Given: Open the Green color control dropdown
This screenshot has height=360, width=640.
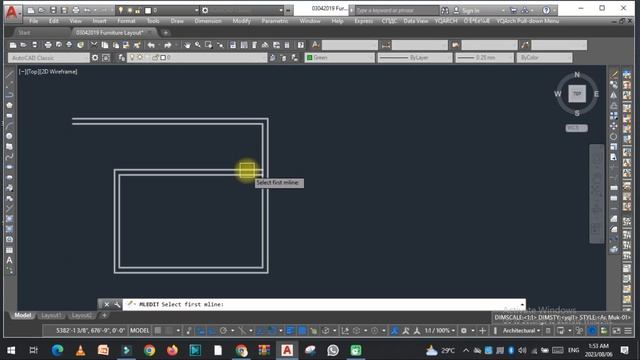Looking at the screenshot, I should tap(340, 58).
